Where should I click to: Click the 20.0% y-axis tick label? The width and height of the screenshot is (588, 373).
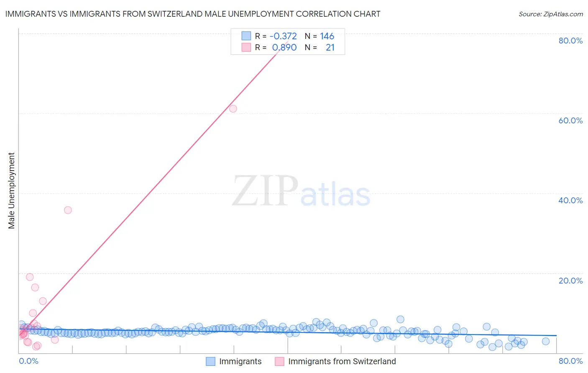pyautogui.click(x=570, y=281)
